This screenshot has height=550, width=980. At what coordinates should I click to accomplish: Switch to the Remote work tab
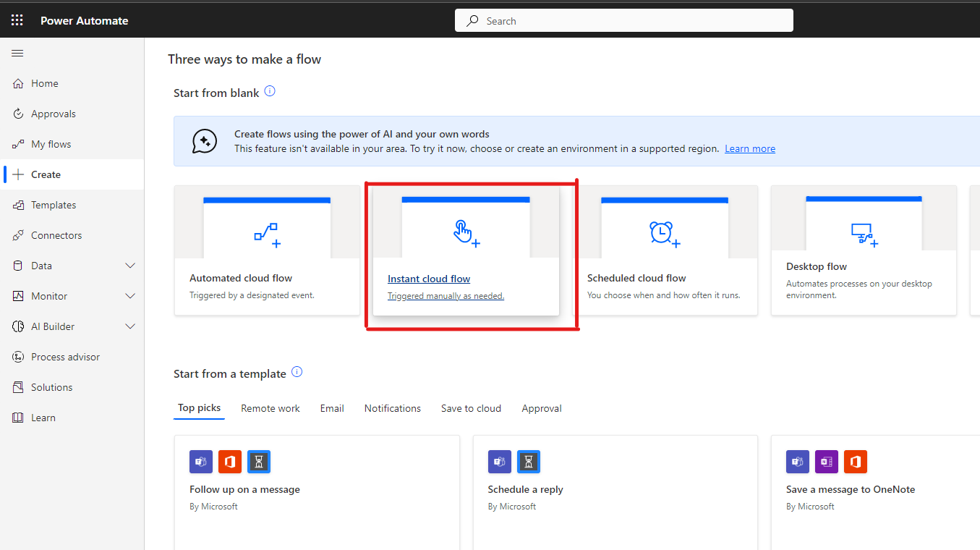[270, 408]
